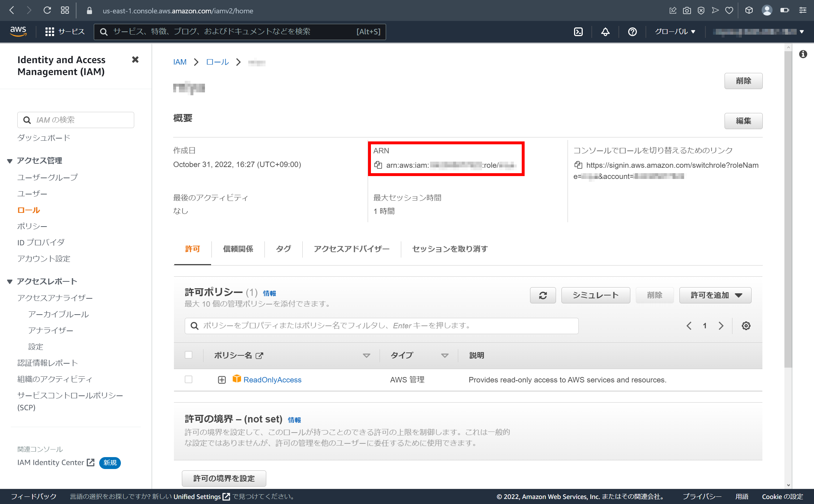Close the IAM navigation sidebar
This screenshot has height=504, width=814.
coord(135,60)
